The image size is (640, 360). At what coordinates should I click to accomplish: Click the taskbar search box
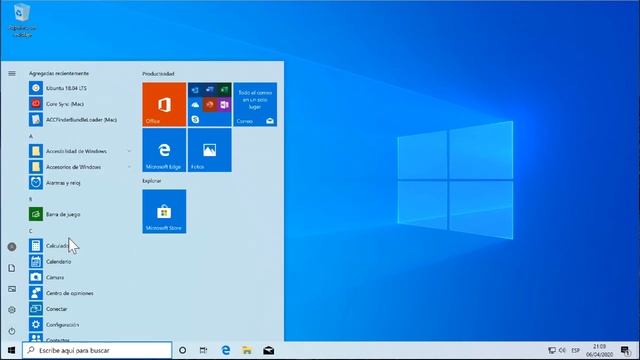tap(97, 350)
